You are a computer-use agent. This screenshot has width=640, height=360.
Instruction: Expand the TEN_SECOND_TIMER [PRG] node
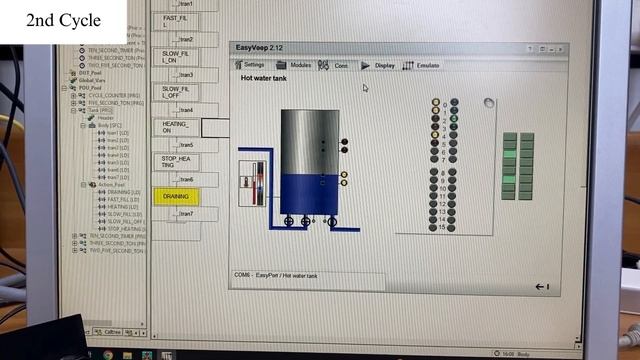point(74,236)
